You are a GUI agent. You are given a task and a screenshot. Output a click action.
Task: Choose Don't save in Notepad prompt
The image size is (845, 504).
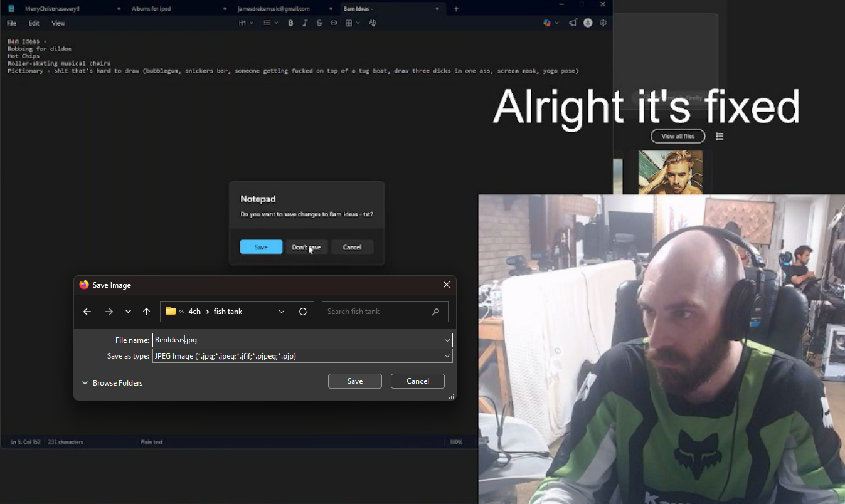pos(306,247)
